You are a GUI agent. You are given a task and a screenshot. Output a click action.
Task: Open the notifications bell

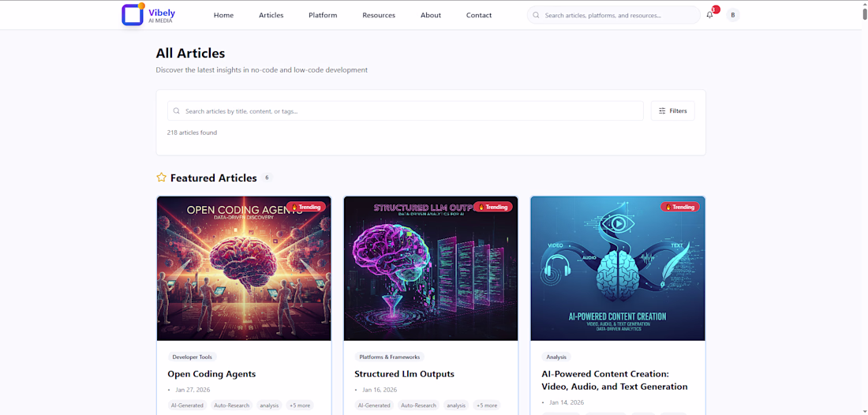point(709,15)
